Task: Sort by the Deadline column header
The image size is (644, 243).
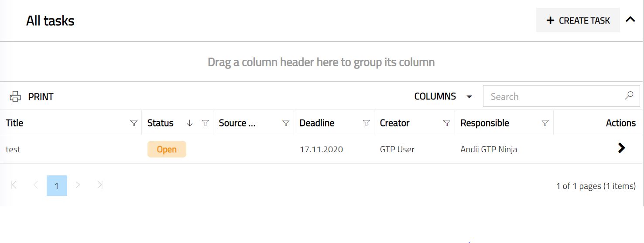Action: [317, 123]
